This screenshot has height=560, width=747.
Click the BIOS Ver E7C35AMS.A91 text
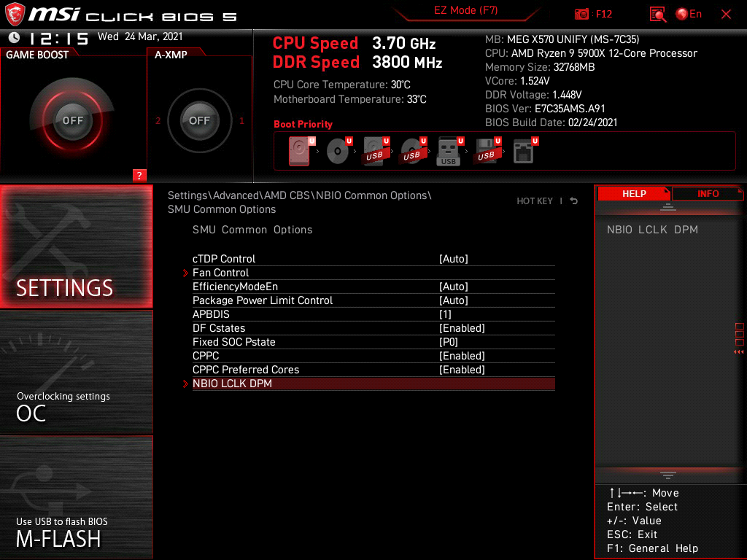click(545, 109)
